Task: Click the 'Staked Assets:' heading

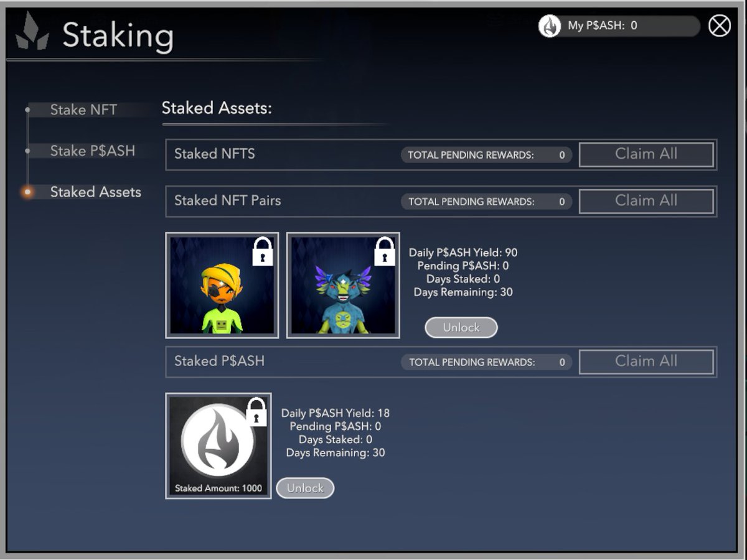Action: 217,108
